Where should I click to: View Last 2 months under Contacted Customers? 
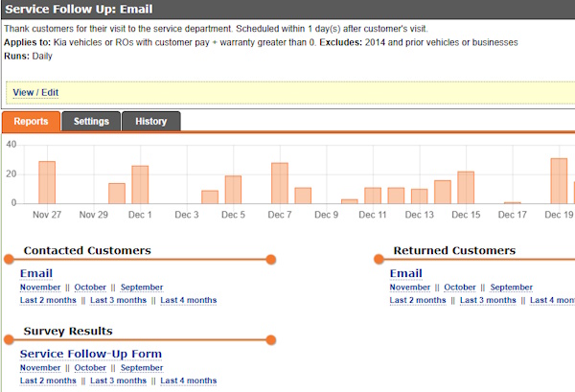49,301
